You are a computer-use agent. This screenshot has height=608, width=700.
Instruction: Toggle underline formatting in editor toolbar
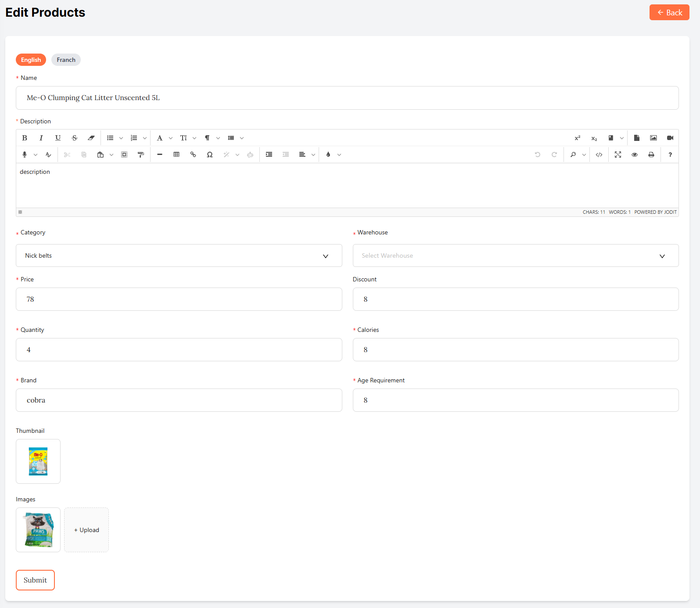pyautogui.click(x=58, y=138)
